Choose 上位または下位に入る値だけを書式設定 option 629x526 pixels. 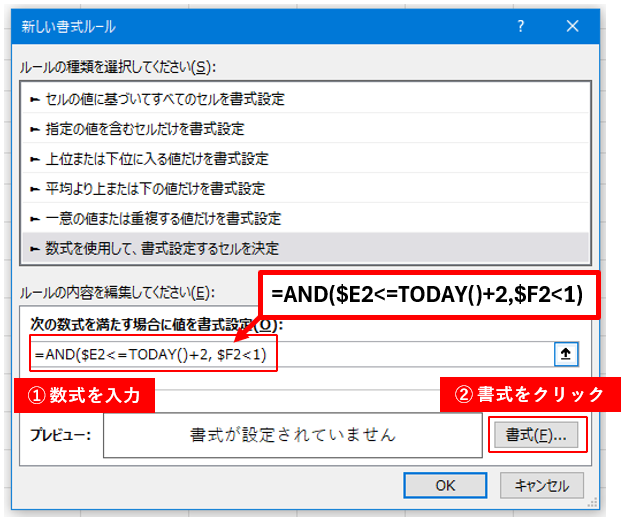click(x=156, y=159)
